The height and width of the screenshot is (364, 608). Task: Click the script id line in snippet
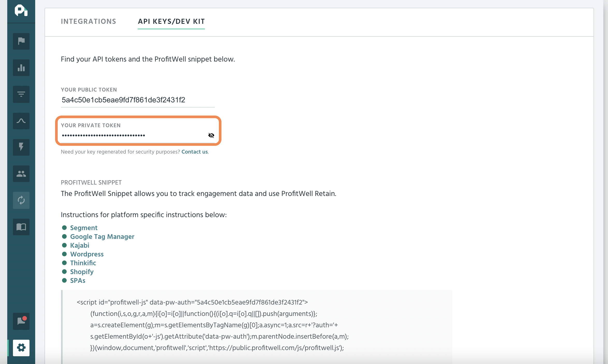[192, 302]
